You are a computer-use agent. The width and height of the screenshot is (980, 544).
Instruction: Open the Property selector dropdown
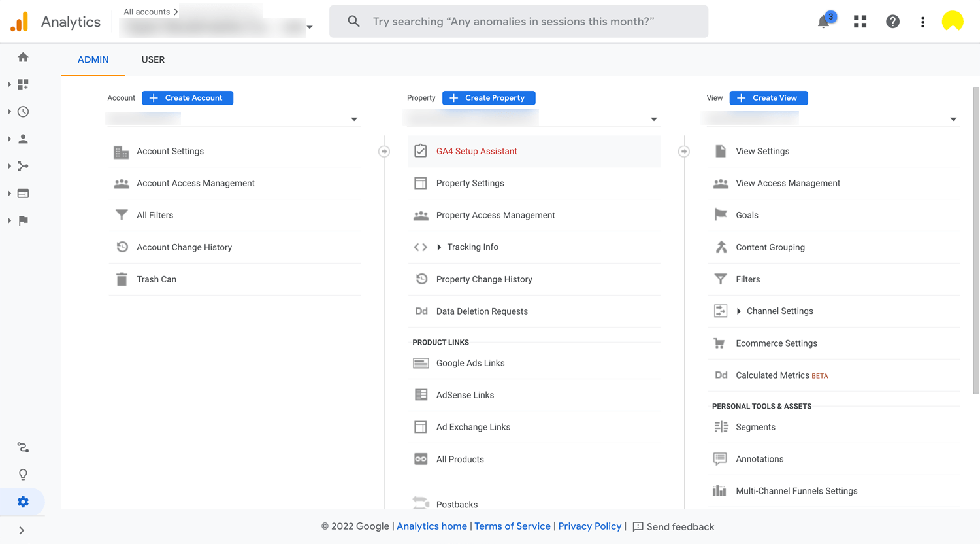(532, 119)
